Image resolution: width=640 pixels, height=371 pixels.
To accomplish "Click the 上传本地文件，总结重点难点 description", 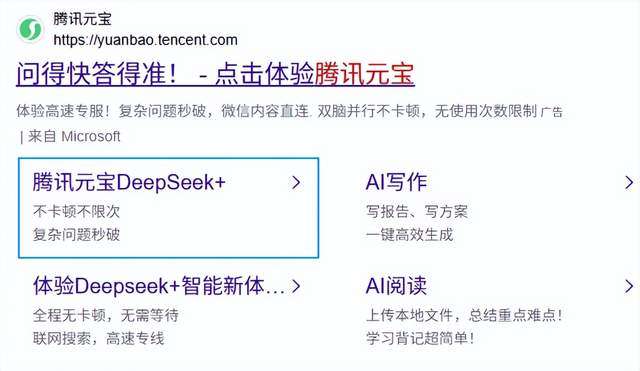I will tap(464, 315).
